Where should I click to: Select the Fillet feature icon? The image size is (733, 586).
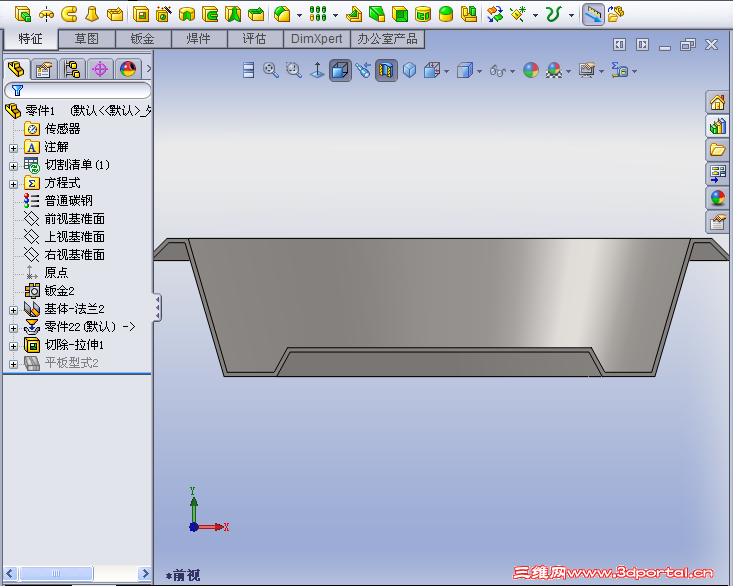282,14
